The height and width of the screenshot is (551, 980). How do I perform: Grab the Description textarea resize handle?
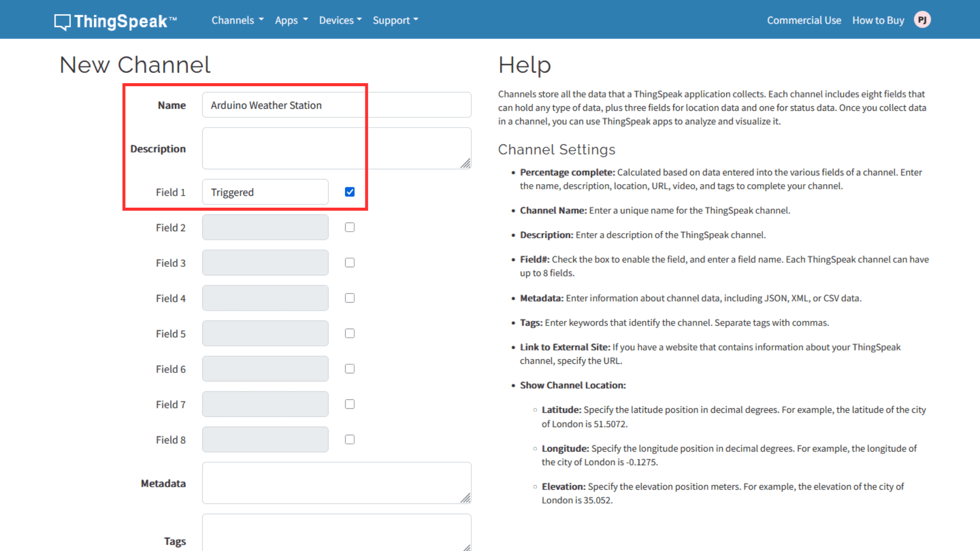[465, 163]
